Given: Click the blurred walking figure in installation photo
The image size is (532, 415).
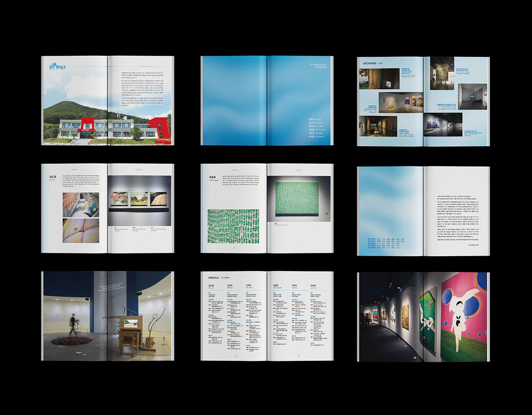Looking at the screenshot, I should [x=73, y=324].
